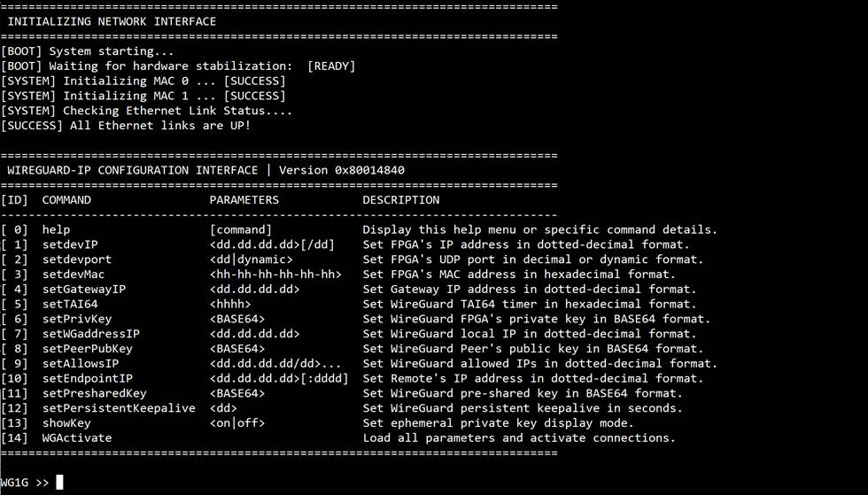Click the setPersistentKeepalive command name
This screenshot has height=495, width=868.
point(119,408)
